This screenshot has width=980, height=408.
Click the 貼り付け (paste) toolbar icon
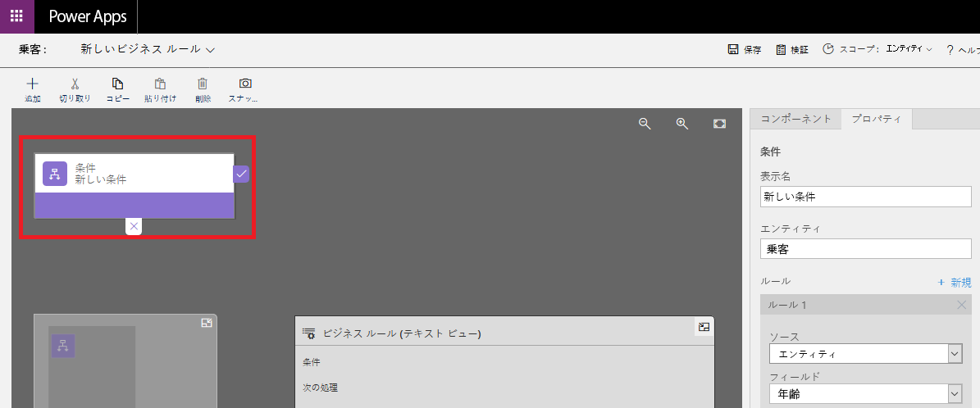pos(160,84)
